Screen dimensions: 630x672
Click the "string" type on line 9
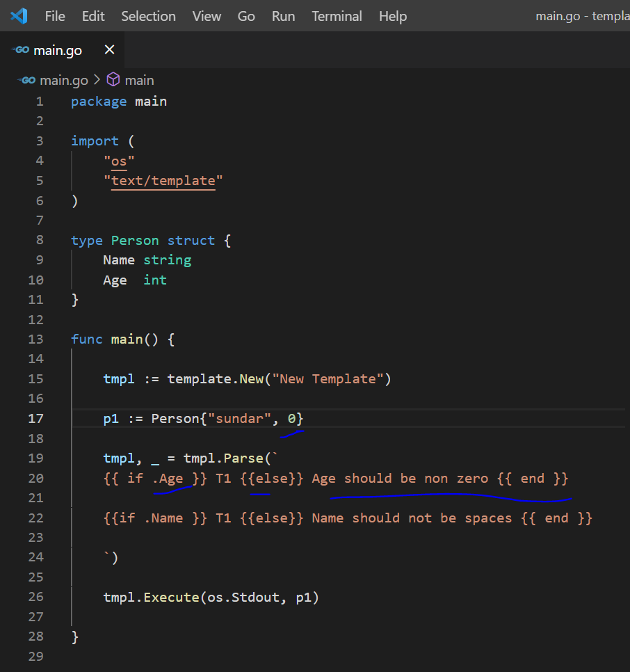click(x=167, y=261)
